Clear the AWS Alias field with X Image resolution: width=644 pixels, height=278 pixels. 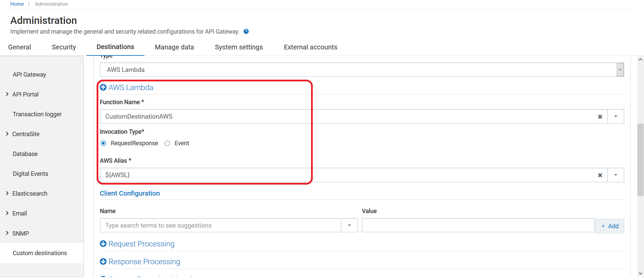point(600,175)
